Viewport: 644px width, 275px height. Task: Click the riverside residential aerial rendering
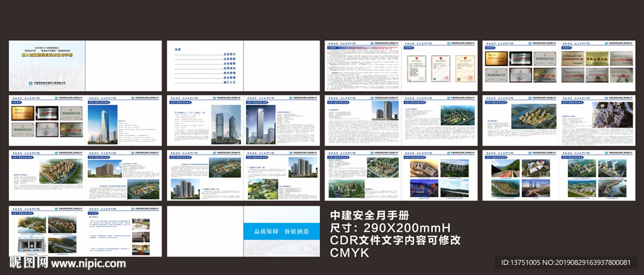533,116
